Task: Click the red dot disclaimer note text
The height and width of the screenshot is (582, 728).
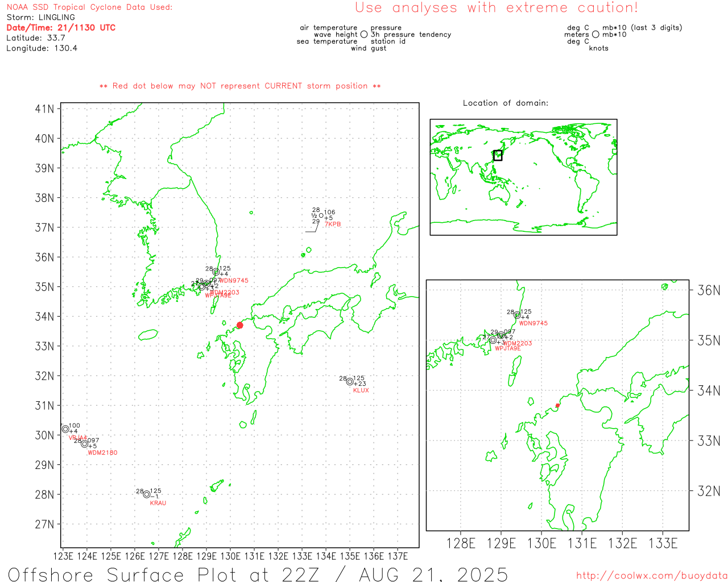Action: coord(240,86)
